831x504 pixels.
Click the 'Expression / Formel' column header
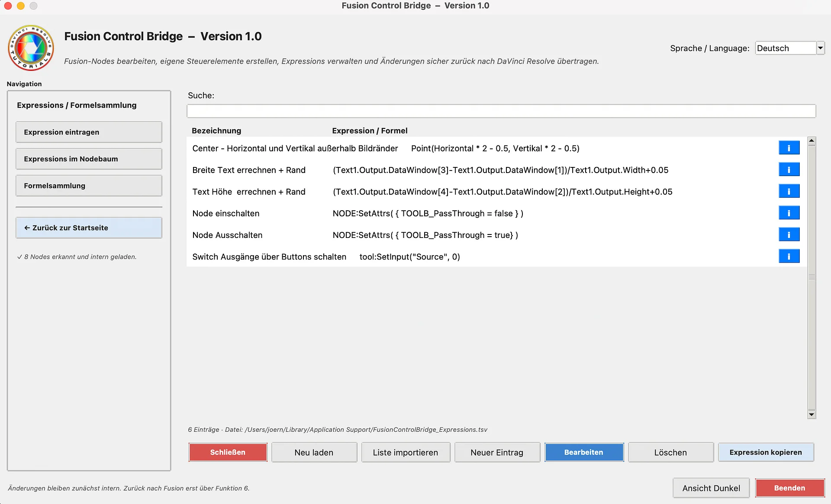pyautogui.click(x=370, y=131)
